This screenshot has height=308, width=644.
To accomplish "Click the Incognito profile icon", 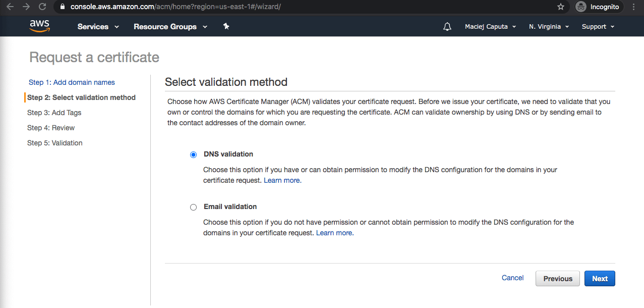I will point(581,7).
